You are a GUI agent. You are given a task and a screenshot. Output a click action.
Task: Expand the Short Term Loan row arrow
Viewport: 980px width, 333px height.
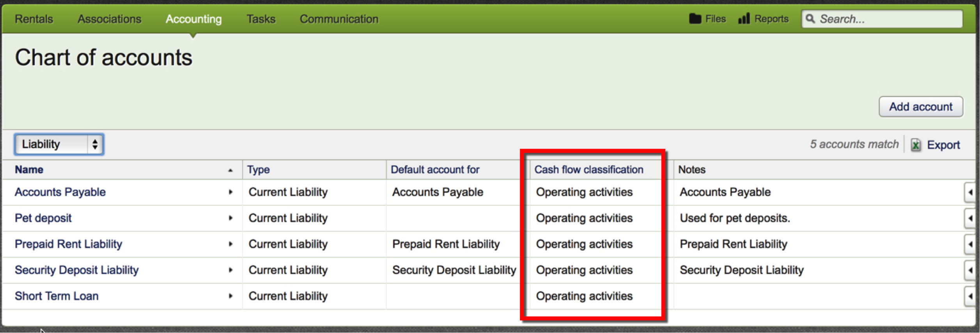pyautogui.click(x=230, y=296)
